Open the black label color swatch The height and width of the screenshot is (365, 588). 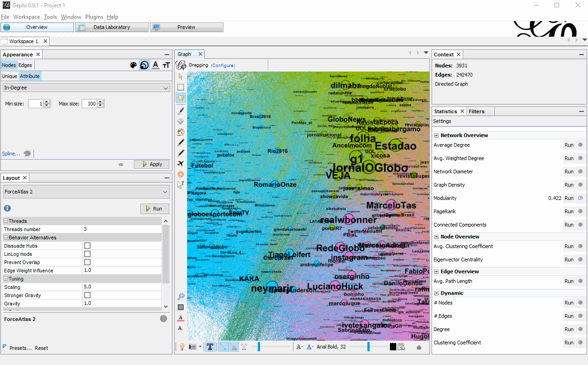(x=393, y=347)
